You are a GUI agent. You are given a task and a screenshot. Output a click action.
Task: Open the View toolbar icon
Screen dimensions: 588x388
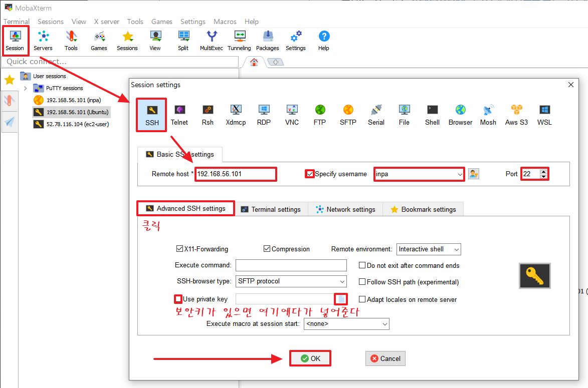click(x=155, y=41)
